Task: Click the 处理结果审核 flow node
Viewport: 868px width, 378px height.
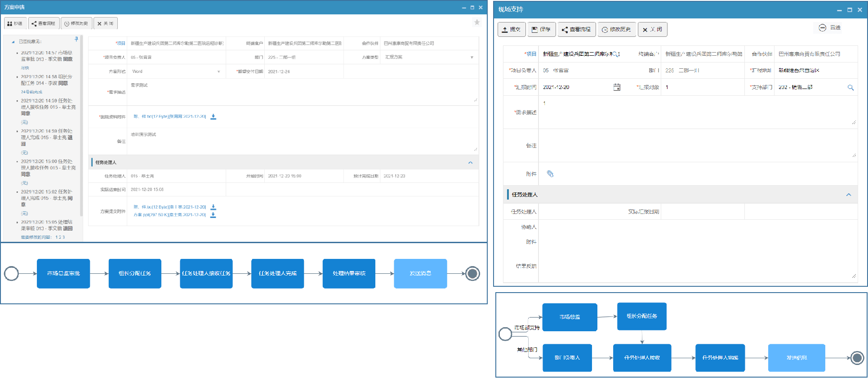Action: click(x=349, y=273)
